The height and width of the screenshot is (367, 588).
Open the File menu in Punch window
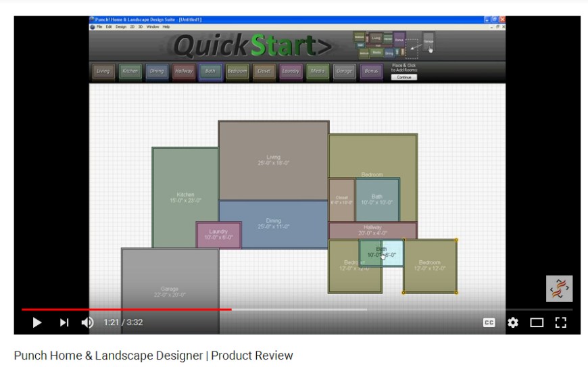[99, 27]
